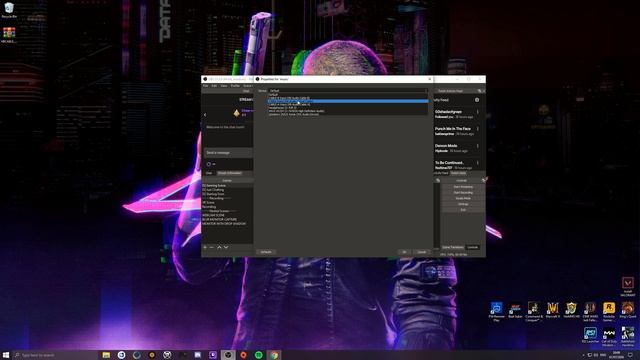Select the Gaming Scene in the scenes list
The image size is (640, 360).
click(x=227, y=186)
